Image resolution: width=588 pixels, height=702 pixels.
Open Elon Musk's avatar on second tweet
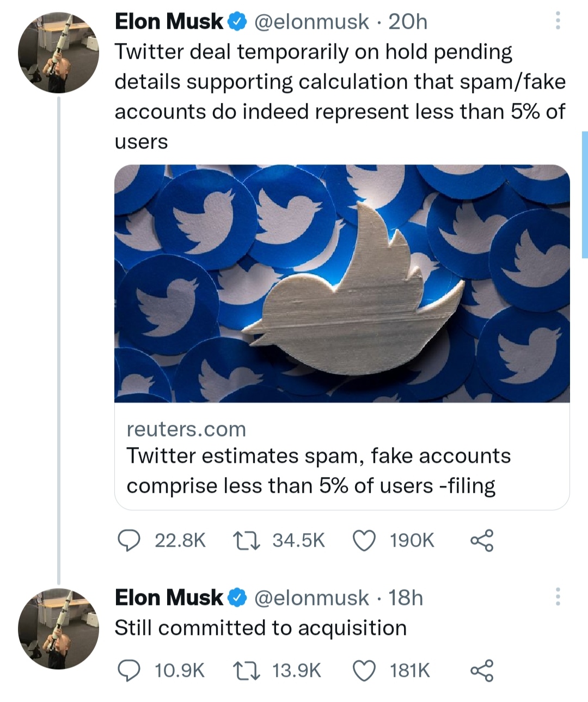(x=59, y=628)
